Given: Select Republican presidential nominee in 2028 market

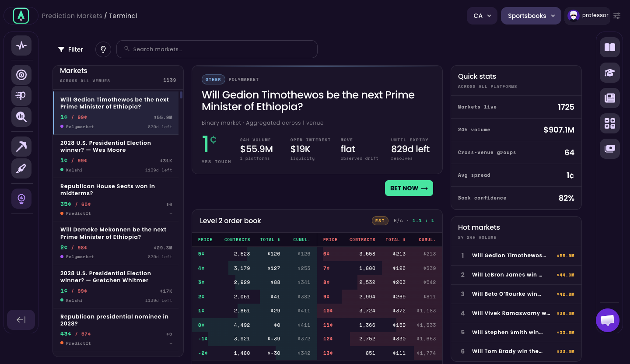Looking at the screenshot, I should pos(116,330).
